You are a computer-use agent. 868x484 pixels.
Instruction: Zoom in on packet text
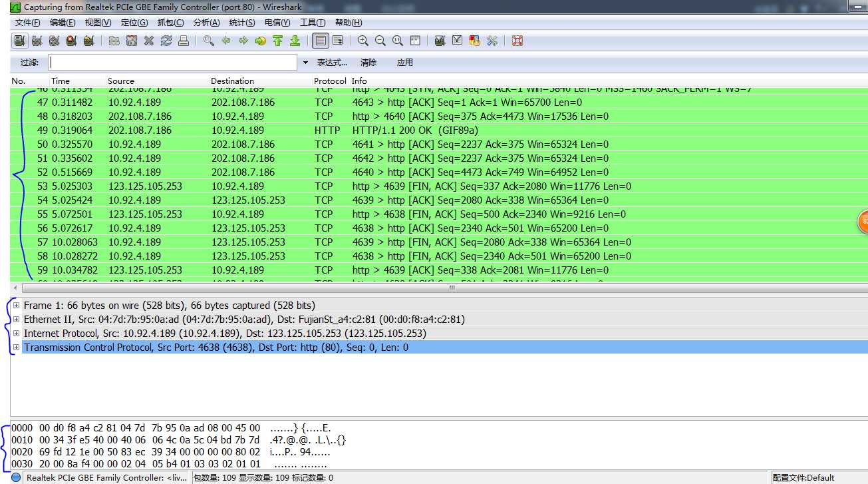pyautogui.click(x=363, y=41)
